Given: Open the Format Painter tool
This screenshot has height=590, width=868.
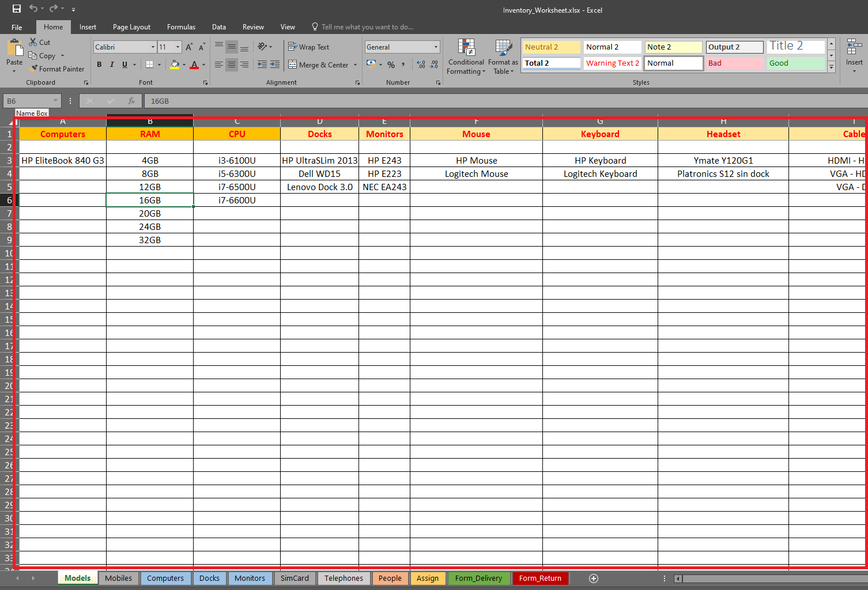Looking at the screenshot, I should point(57,69).
